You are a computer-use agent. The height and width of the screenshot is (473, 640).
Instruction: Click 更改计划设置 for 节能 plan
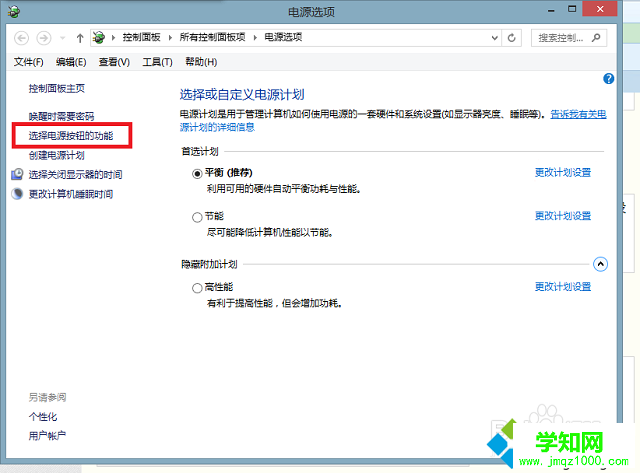[x=563, y=215]
